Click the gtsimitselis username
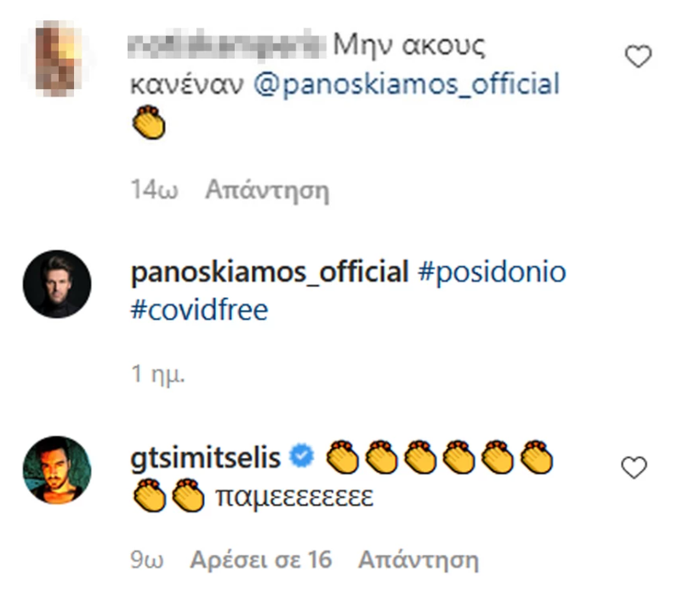Screen dimensions: 700x600 click(x=208, y=458)
